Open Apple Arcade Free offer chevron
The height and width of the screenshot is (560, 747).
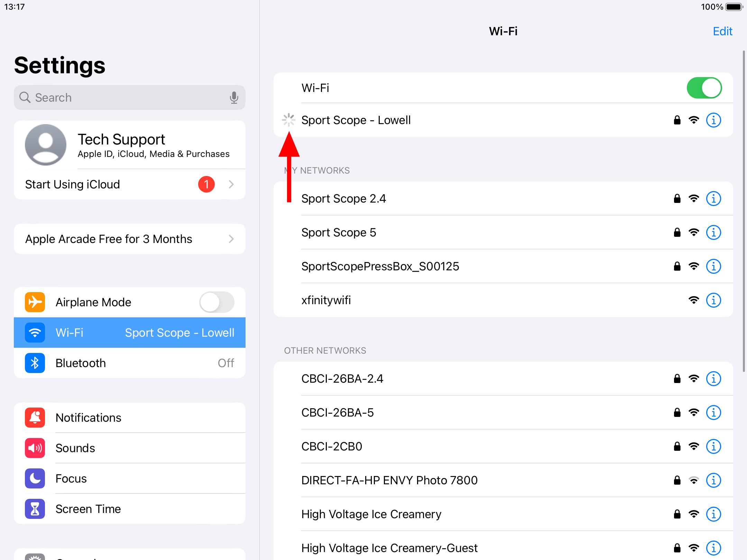231,239
